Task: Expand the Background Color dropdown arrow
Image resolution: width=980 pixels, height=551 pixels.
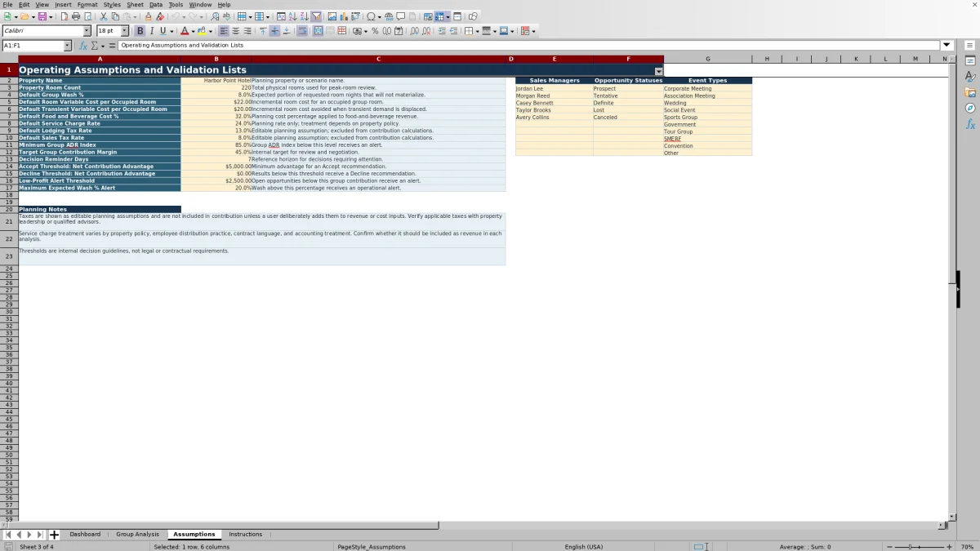Action: point(211,31)
